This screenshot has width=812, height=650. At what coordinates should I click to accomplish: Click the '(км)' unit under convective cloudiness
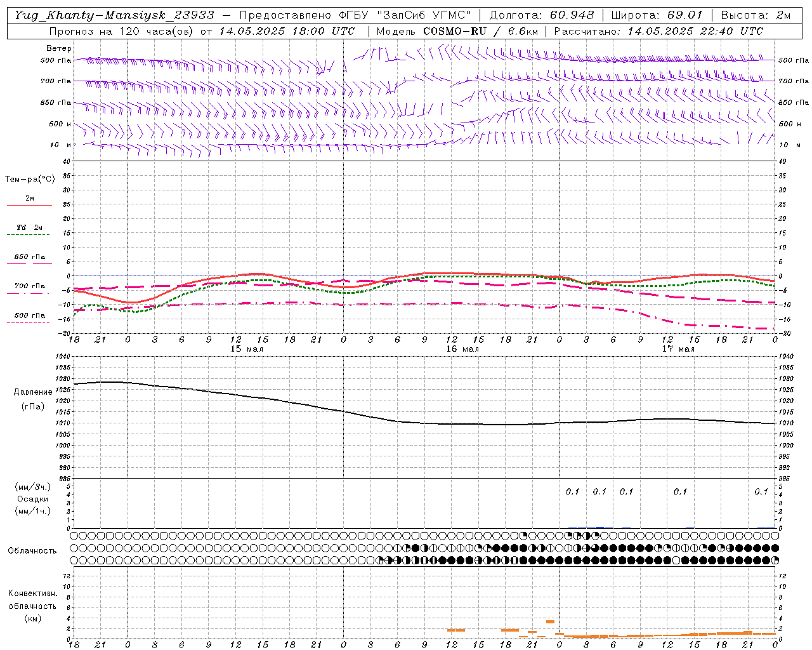point(32,618)
